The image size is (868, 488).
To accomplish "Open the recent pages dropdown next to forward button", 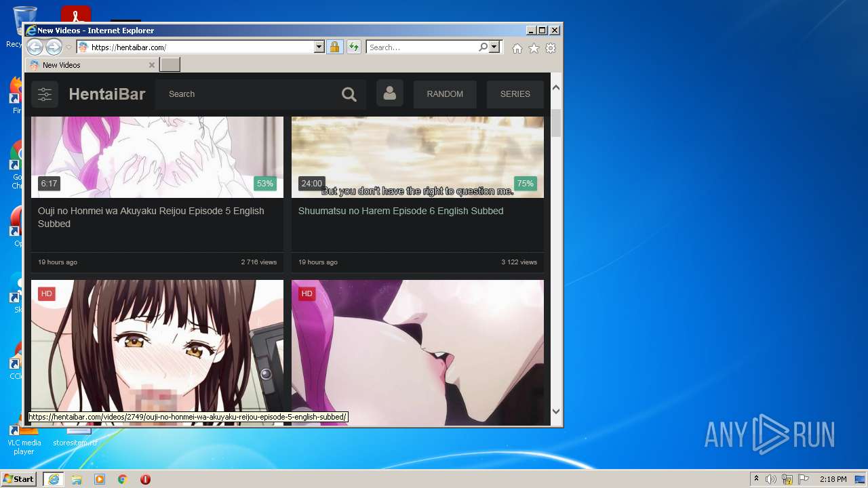I will click(68, 47).
